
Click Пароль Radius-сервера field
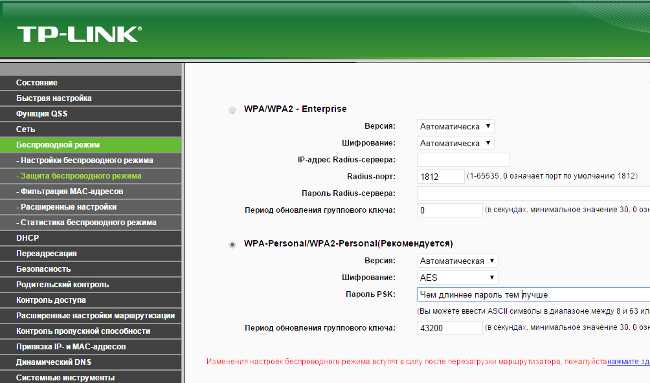coord(533,194)
